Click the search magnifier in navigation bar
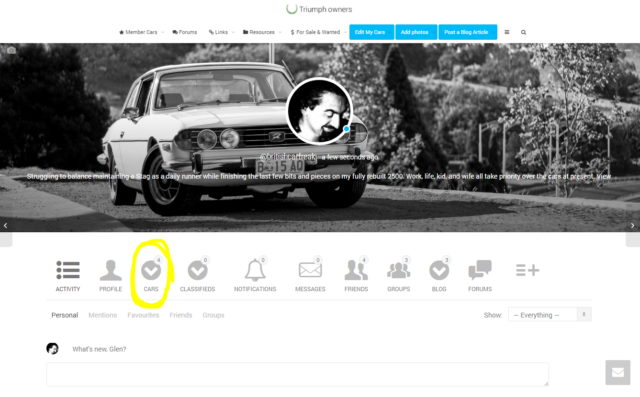The height and width of the screenshot is (397, 640). pos(523,32)
